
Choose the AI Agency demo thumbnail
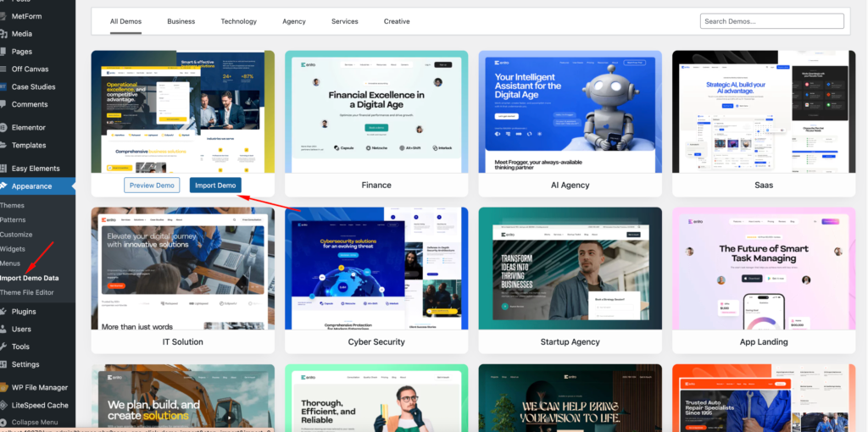pos(570,112)
